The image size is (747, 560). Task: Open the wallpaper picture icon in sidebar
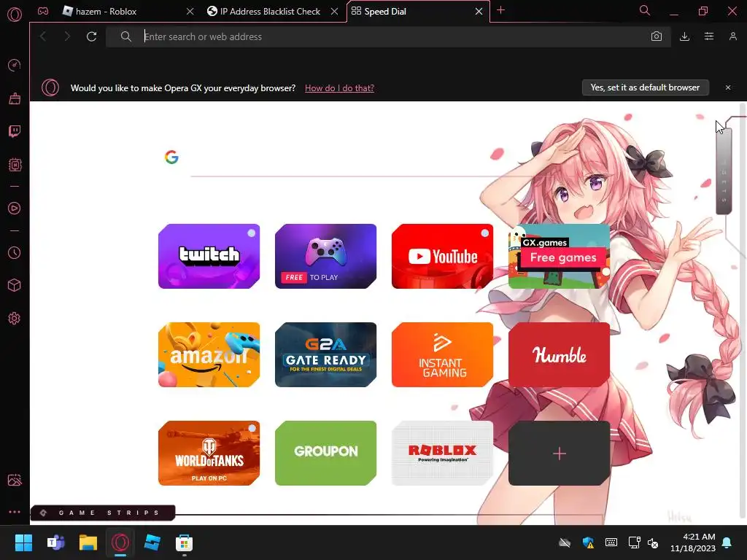coord(15,480)
